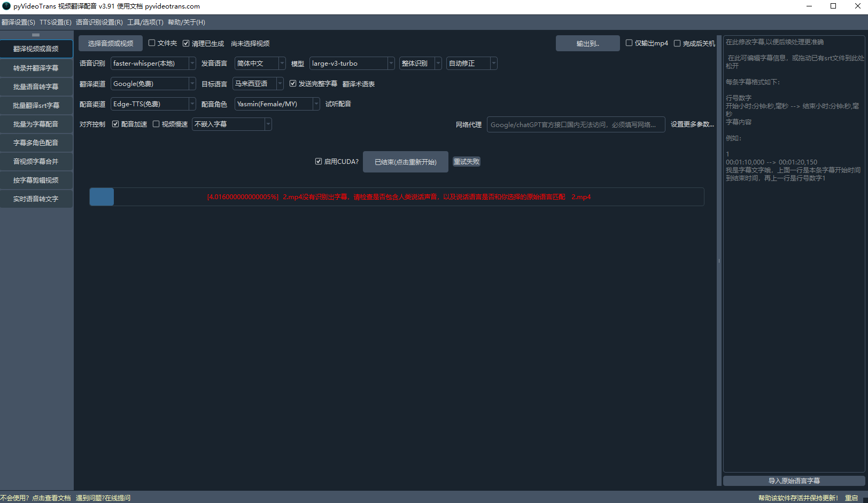
Task: Click the 选择音频或视频 button
Action: point(111,43)
